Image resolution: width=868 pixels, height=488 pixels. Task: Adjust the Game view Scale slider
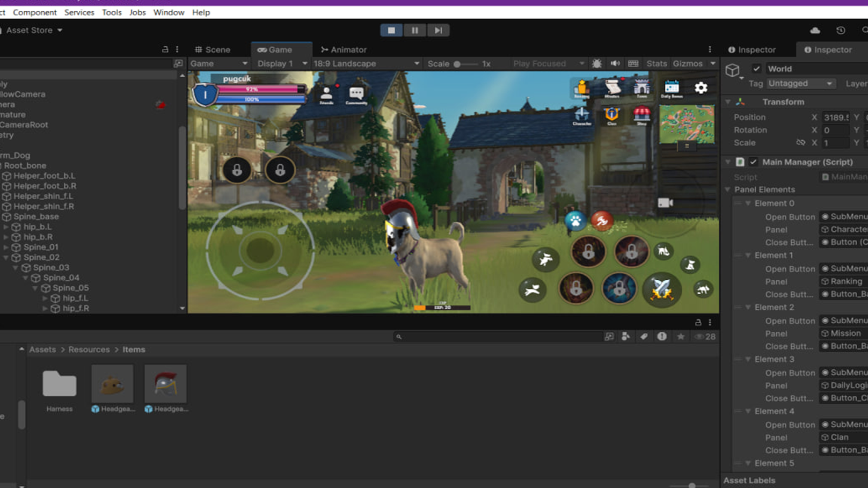(x=465, y=64)
